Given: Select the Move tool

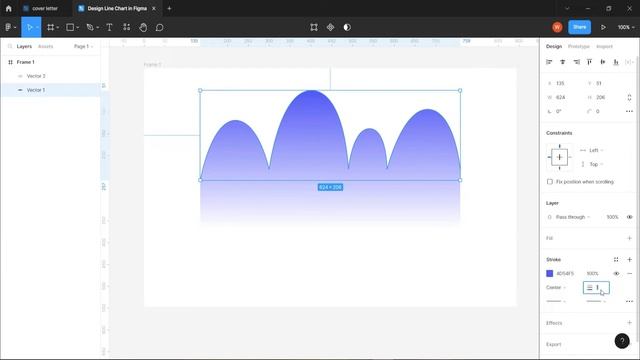Looking at the screenshot, I should [x=29, y=27].
